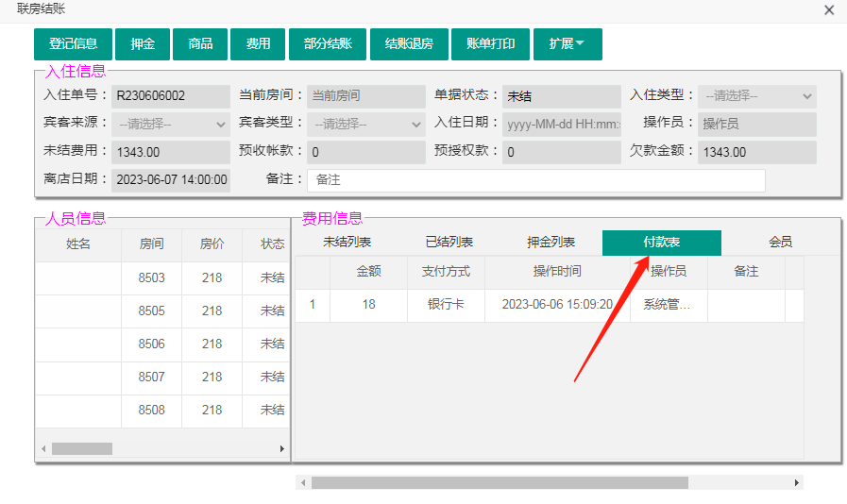Open the 押金 deposit button
The width and height of the screenshot is (847, 504).
coord(143,44)
